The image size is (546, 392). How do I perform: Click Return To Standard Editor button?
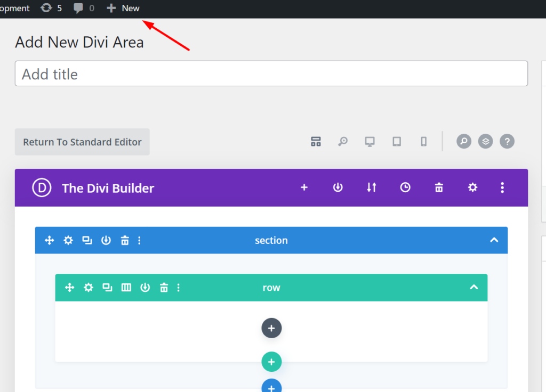click(82, 142)
